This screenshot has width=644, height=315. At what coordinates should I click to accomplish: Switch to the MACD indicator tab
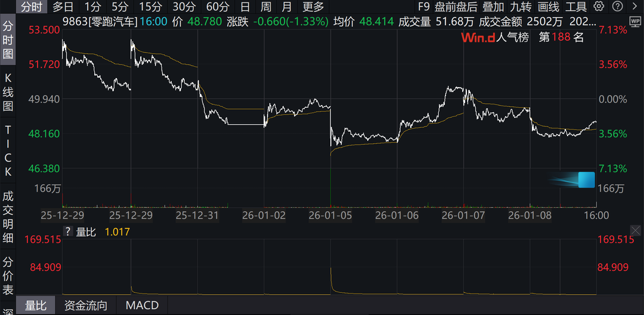pyautogui.click(x=142, y=305)
